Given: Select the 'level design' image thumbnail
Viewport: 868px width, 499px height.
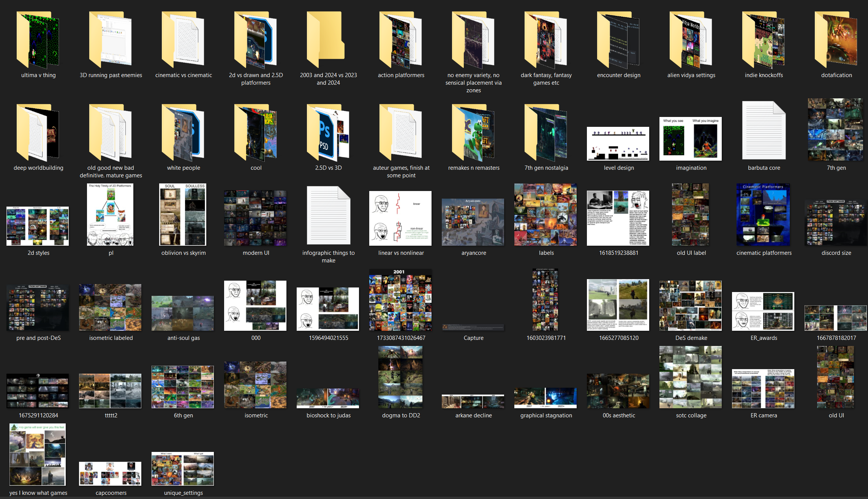Looking at the screenshot, I should pyautogui.click(x=618, y=144).
